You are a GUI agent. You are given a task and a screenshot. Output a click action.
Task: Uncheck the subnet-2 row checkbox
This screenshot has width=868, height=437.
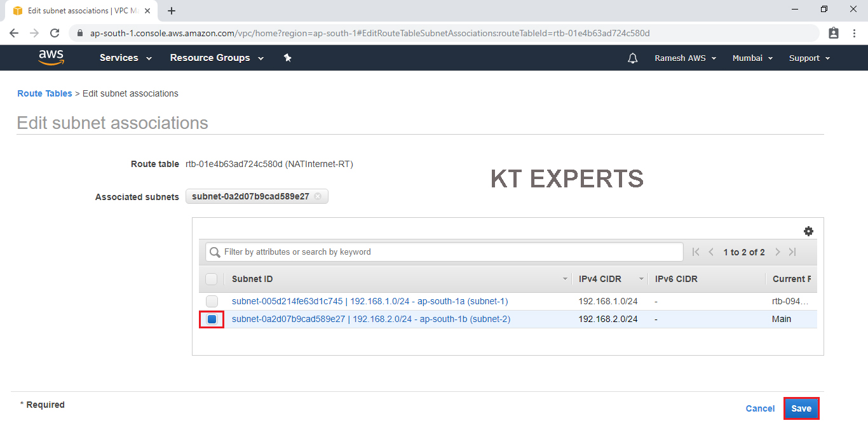[x=212, y=319]
